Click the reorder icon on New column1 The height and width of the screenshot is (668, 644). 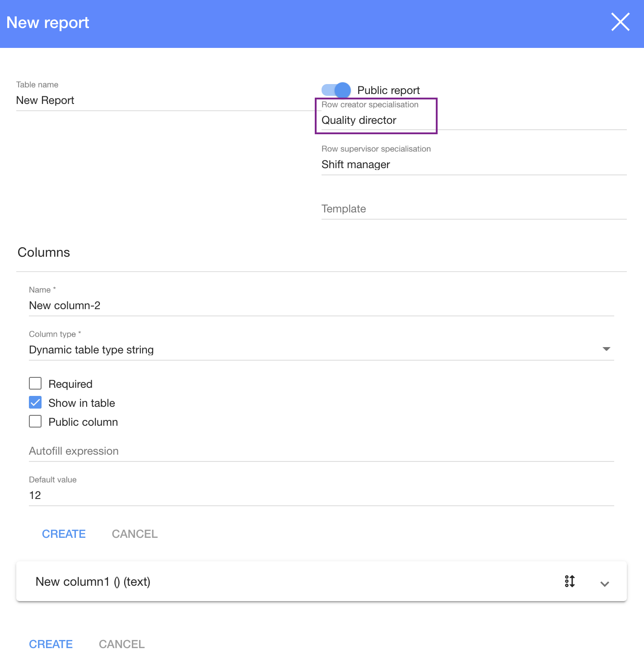click(569, 581)
